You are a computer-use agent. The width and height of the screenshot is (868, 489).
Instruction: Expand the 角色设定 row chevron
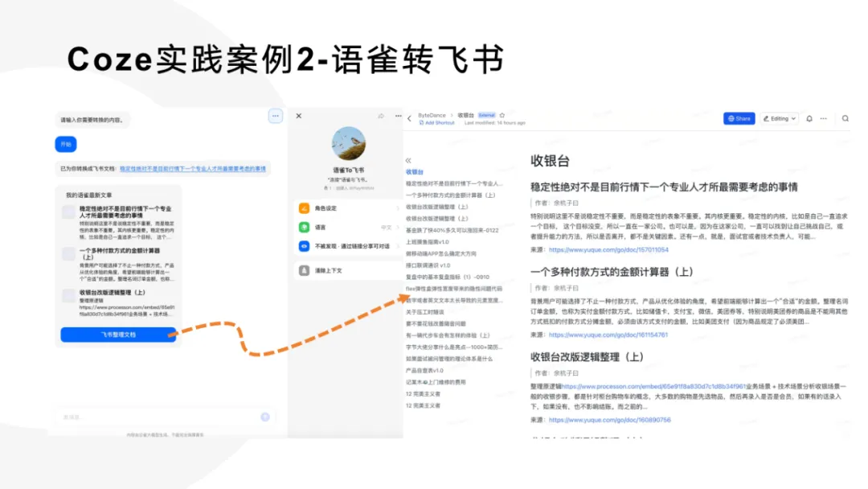point(398,208)
